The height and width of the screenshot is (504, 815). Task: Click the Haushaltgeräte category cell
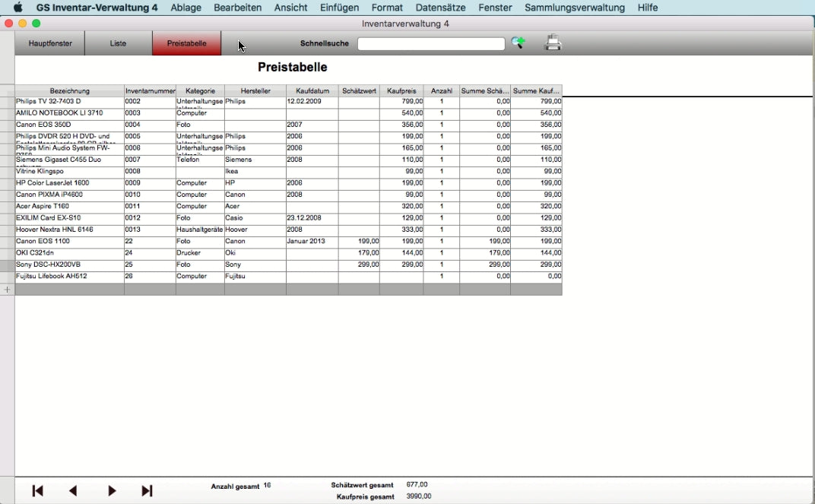point(200,230)
